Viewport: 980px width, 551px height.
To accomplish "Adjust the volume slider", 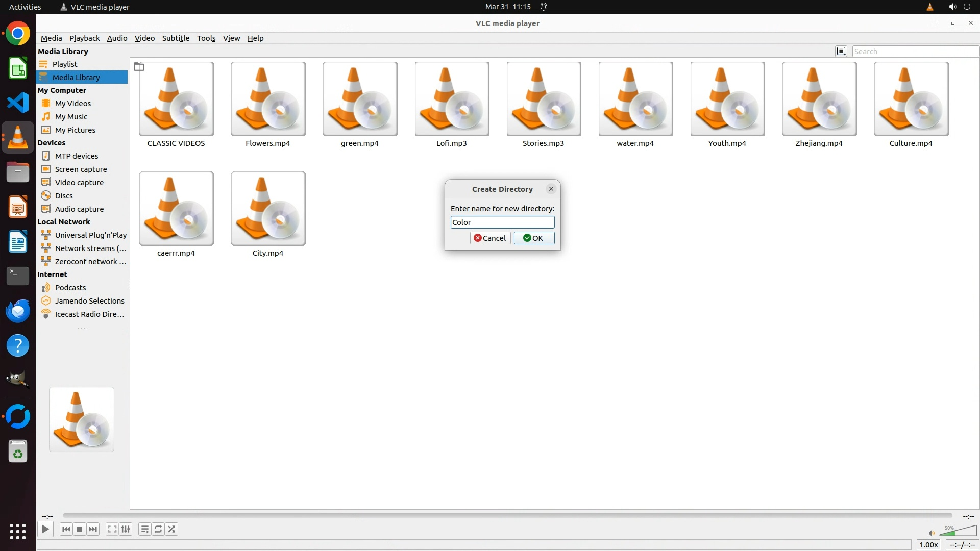I will pyautogui.click(x=958, y=532).
